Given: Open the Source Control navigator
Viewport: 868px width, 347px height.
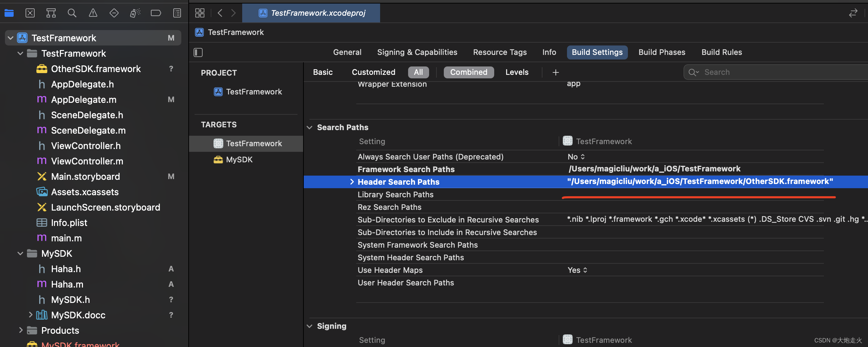Looking at the screenshot, I should 30,13.
